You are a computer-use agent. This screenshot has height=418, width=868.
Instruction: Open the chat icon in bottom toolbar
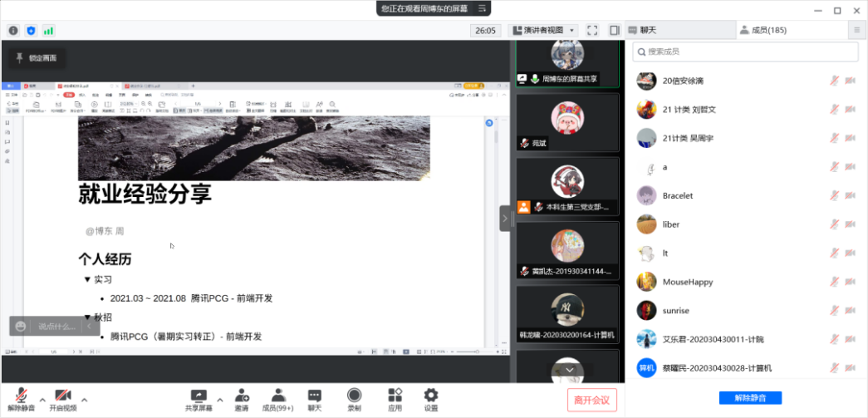[315, 400]
